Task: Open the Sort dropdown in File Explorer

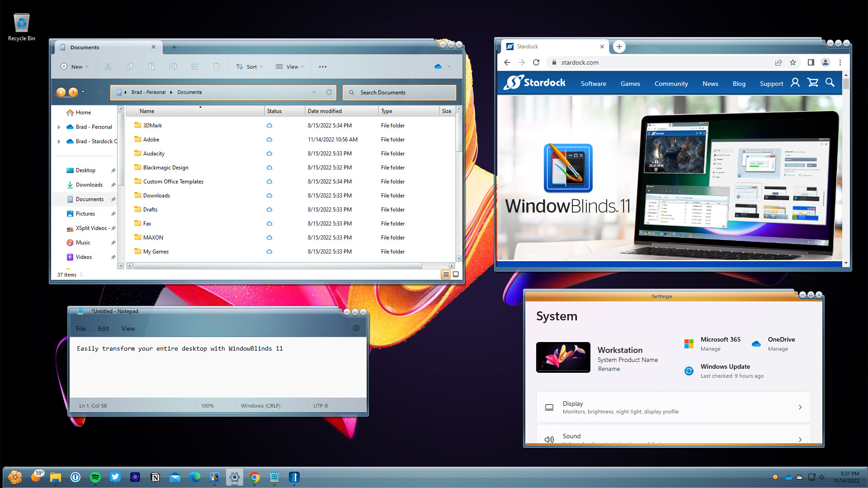Action: [249, 66]
